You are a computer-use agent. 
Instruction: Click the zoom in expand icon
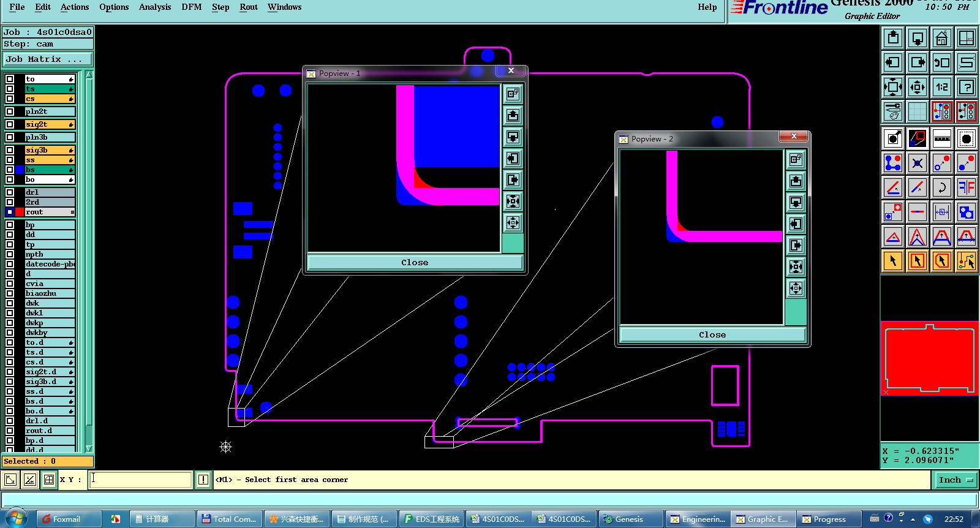(893, 87)
